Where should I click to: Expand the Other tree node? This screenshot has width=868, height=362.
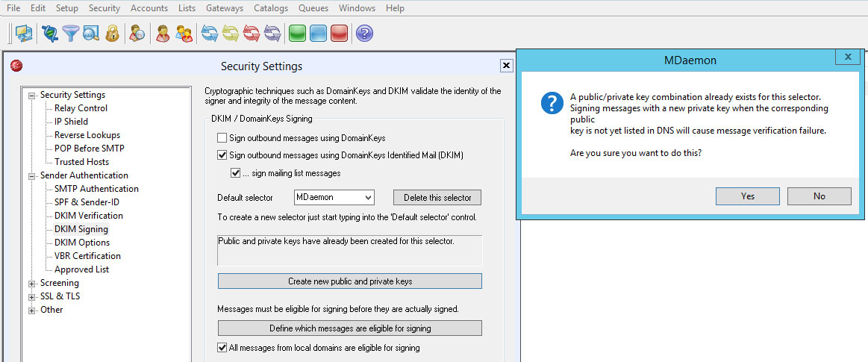point(32,310)
